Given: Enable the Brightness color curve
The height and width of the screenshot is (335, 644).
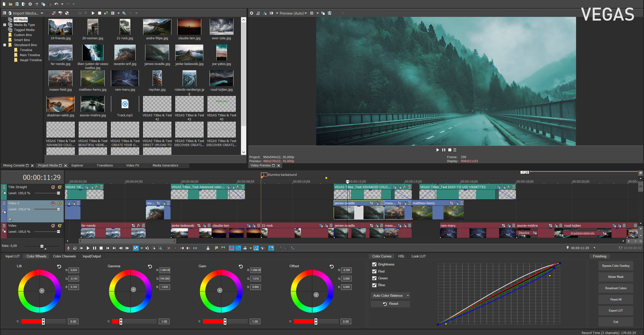Looking at the screenshot, I should (x=374, y=265).
